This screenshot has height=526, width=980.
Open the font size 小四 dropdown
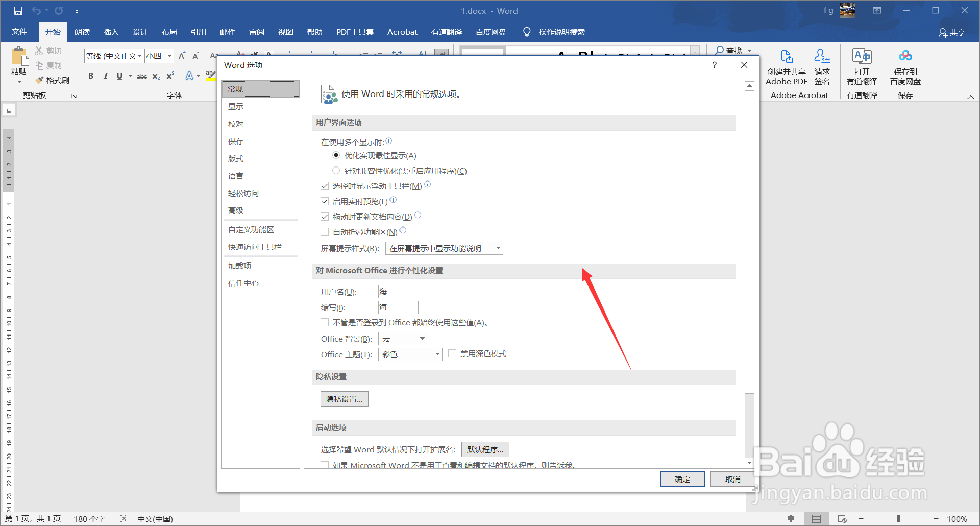click(169, 56)
